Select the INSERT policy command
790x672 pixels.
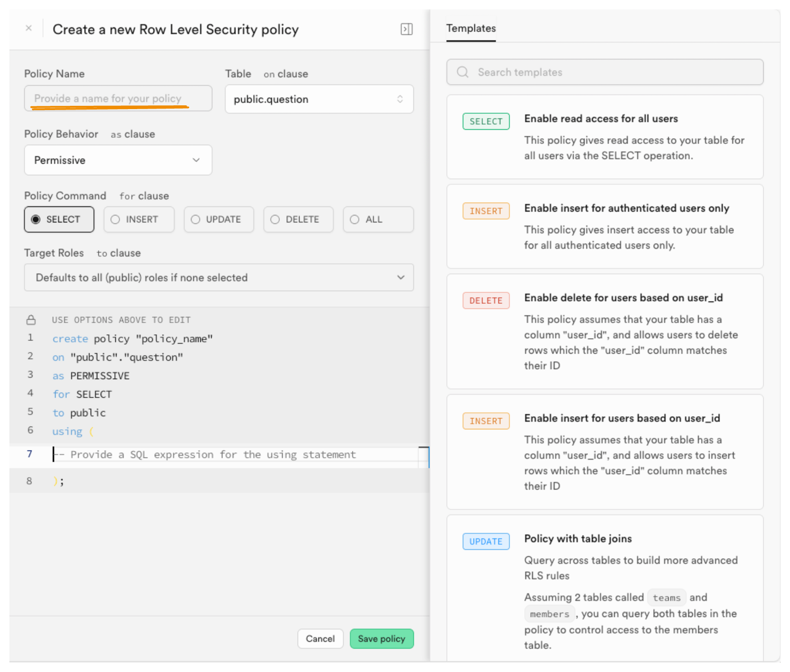(x=139, y=220)
